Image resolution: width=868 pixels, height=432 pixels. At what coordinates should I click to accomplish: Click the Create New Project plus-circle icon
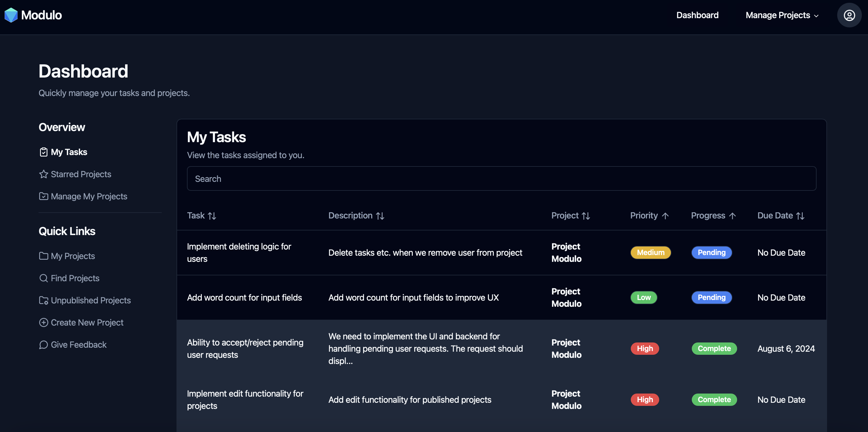pos(43,322)
